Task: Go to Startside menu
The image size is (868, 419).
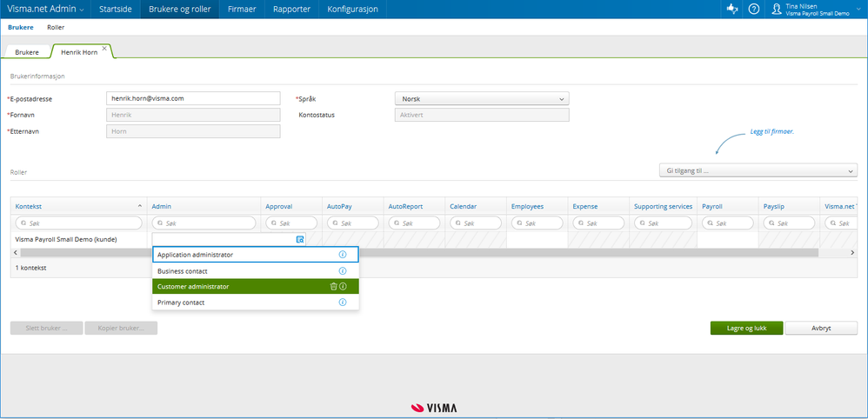Action: pyautogui.click(x=115, y=9)
